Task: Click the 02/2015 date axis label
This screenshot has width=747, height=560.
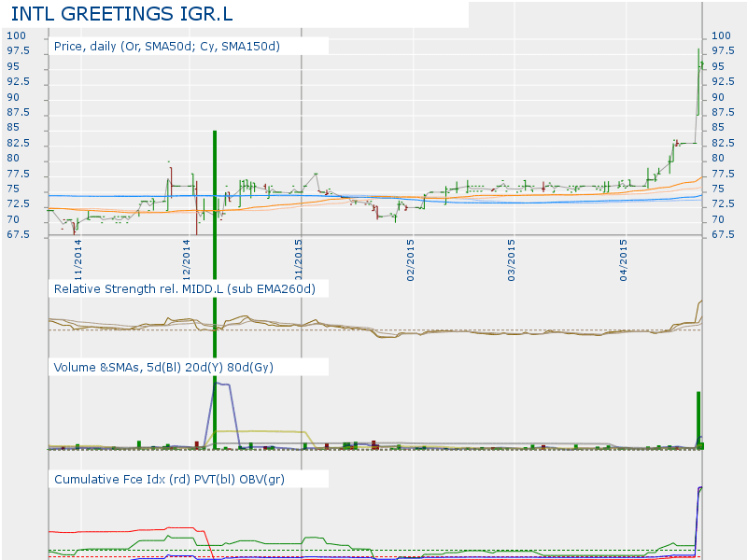Action: [x=410, y=260]
